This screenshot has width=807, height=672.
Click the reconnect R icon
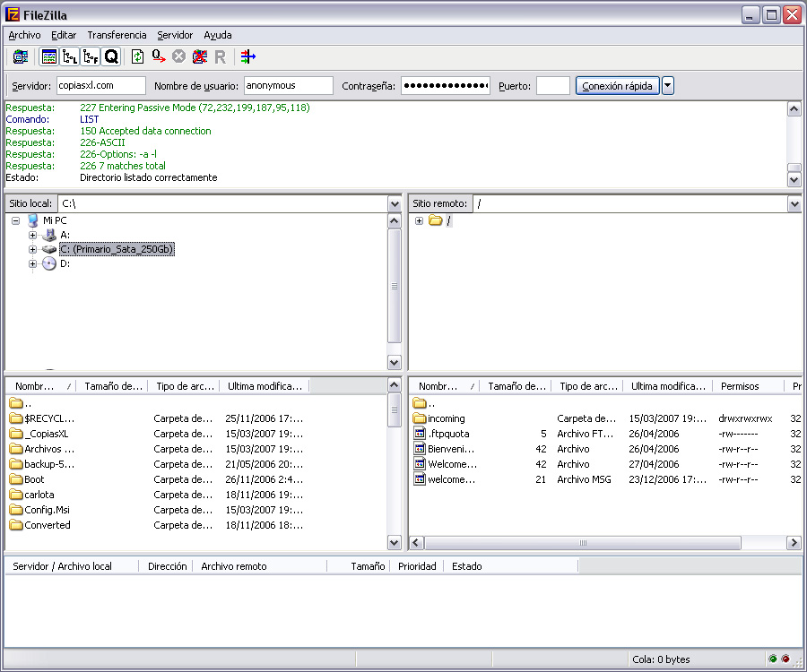click(221, 57)
